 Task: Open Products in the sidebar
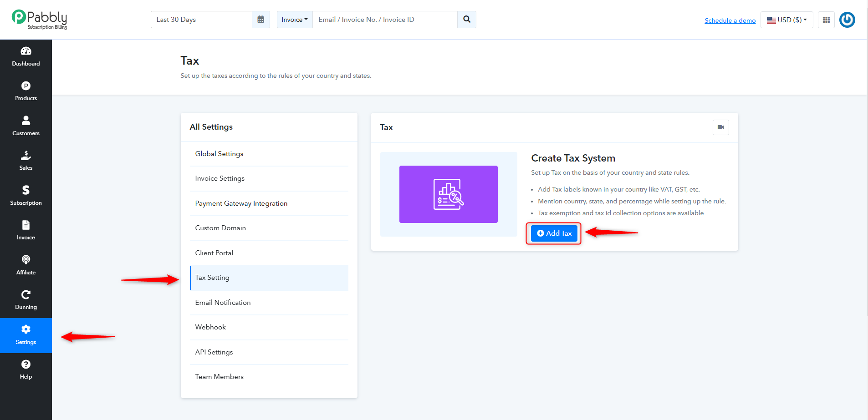26,91
